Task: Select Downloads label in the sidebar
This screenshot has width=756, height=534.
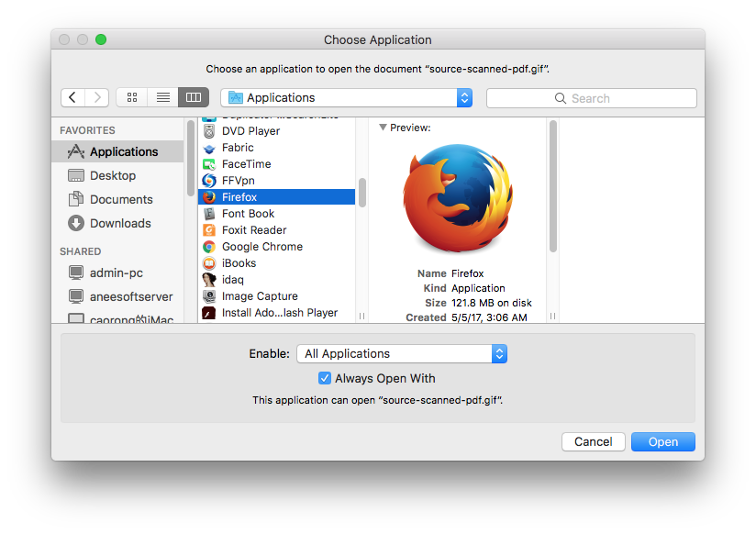Action: coord(120,223)
